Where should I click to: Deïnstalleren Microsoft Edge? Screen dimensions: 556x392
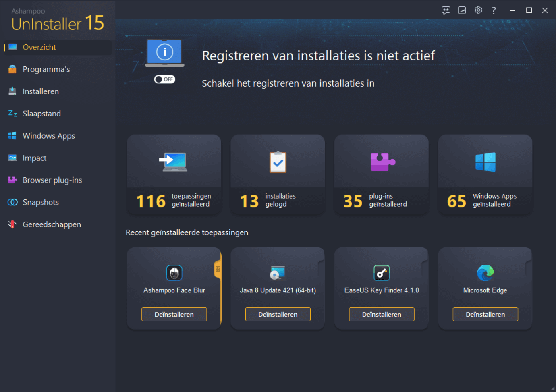point(485,315)
